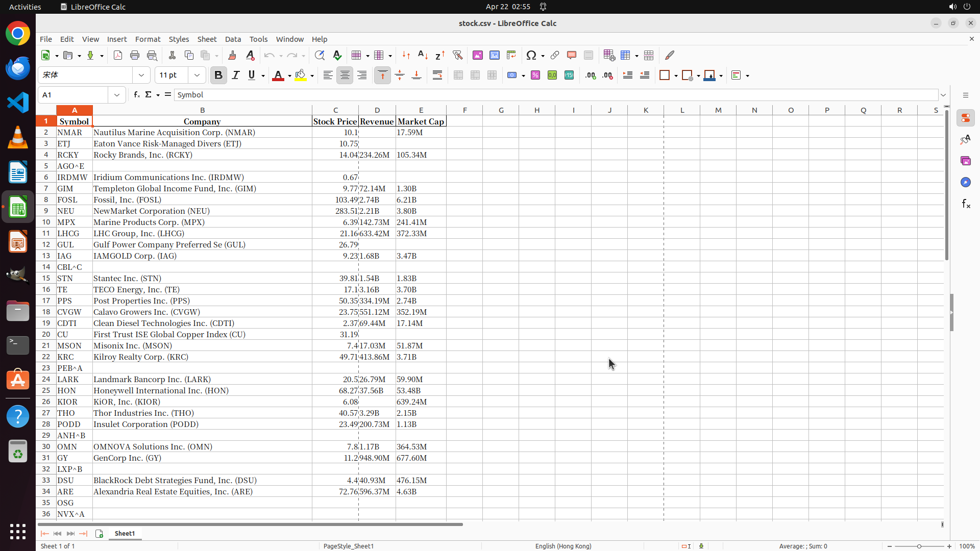Expand the Name Box dropdown arrow

coord(117,95)
